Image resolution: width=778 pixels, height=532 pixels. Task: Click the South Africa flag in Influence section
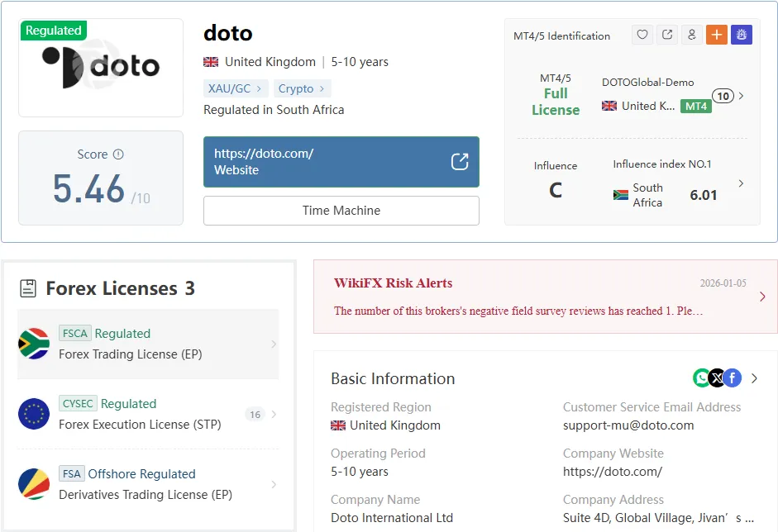(x=620, y=195)
